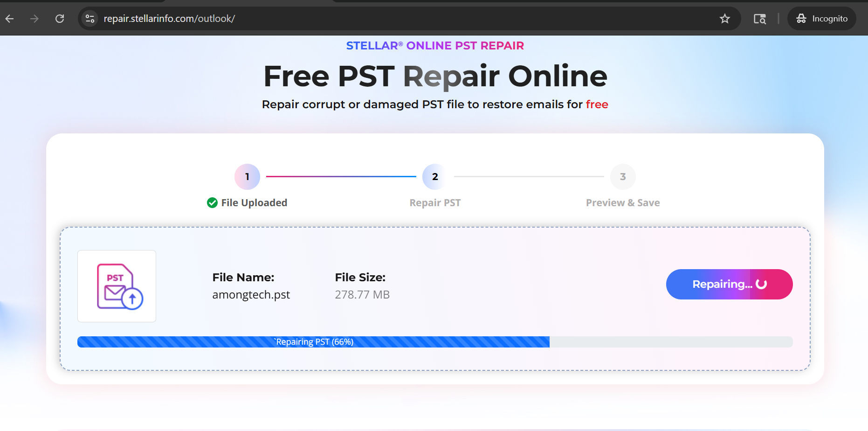Select step 3 circle Preview & Save

[623, 177]
